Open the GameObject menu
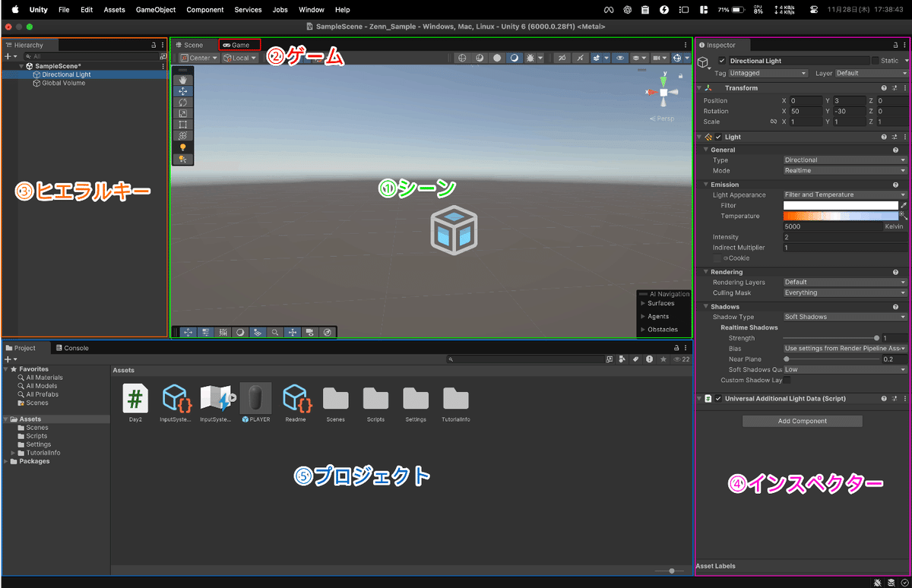 tap(155, 10)
